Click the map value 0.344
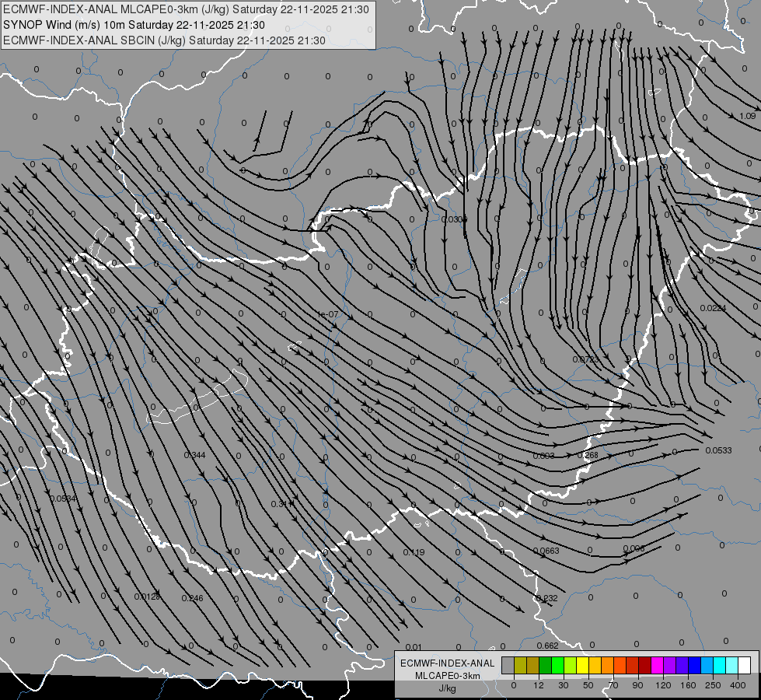The image size is (761, 700). (x=194, y=455)
